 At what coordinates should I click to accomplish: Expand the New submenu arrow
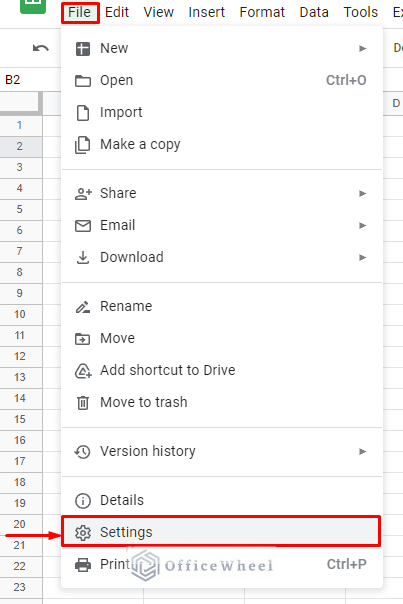click(363, 49)
